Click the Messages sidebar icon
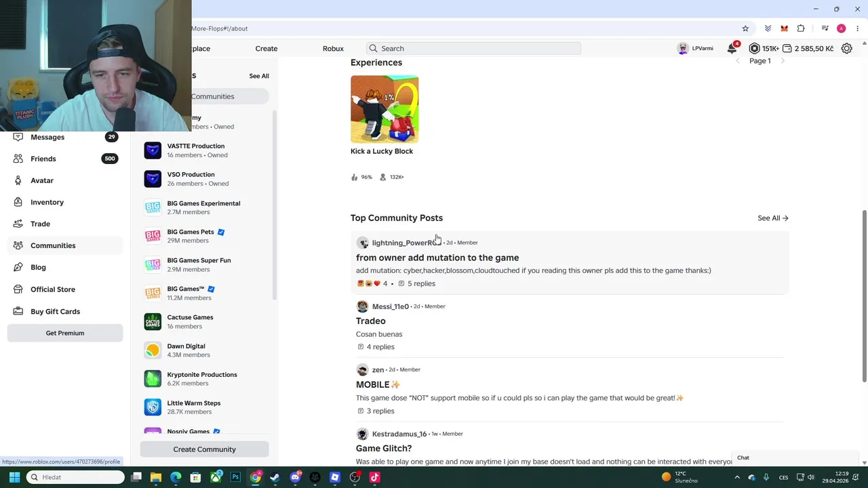 pyautogui.click(x=18, y=137)
